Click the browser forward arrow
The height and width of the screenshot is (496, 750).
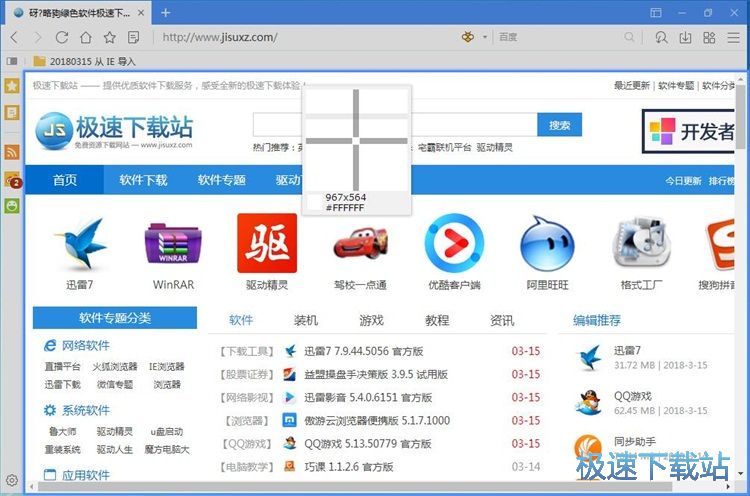coord(38,37)
